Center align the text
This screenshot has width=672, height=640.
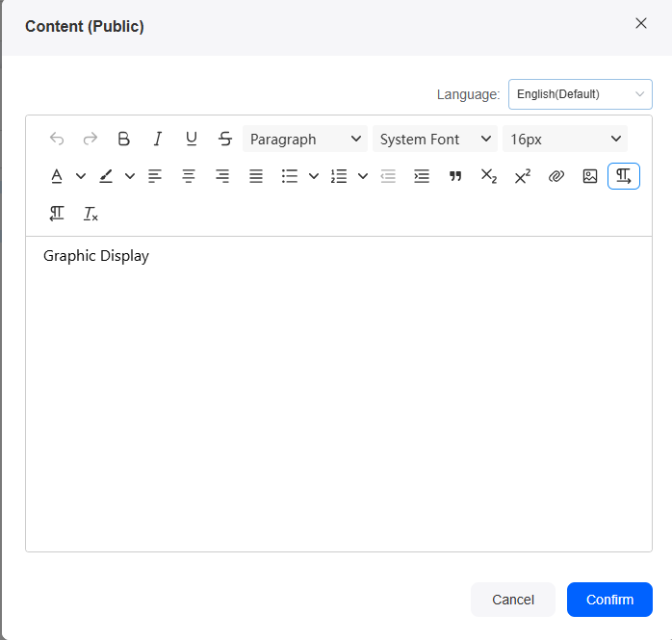(x=189, y=176)
